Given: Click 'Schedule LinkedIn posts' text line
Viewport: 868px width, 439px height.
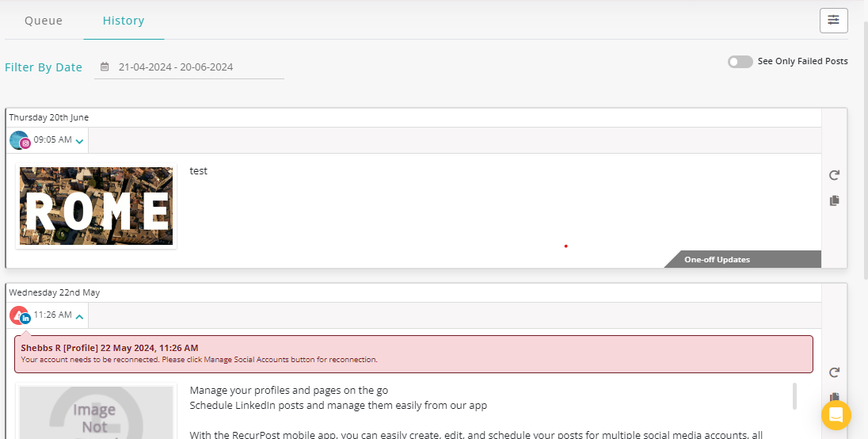Looking at the screenshot, I should coord(338,405).
